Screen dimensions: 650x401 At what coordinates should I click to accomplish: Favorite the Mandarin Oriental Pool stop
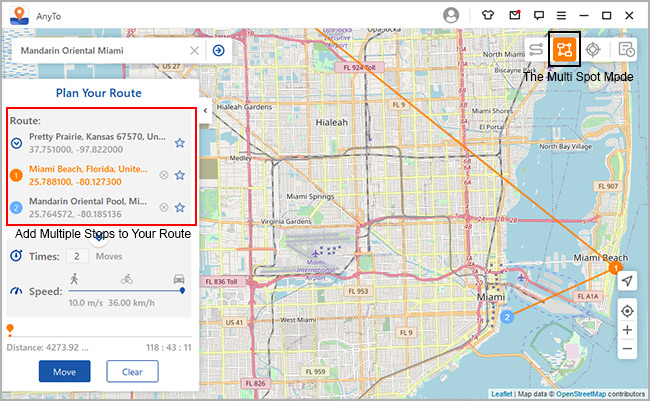coord(180,207)
